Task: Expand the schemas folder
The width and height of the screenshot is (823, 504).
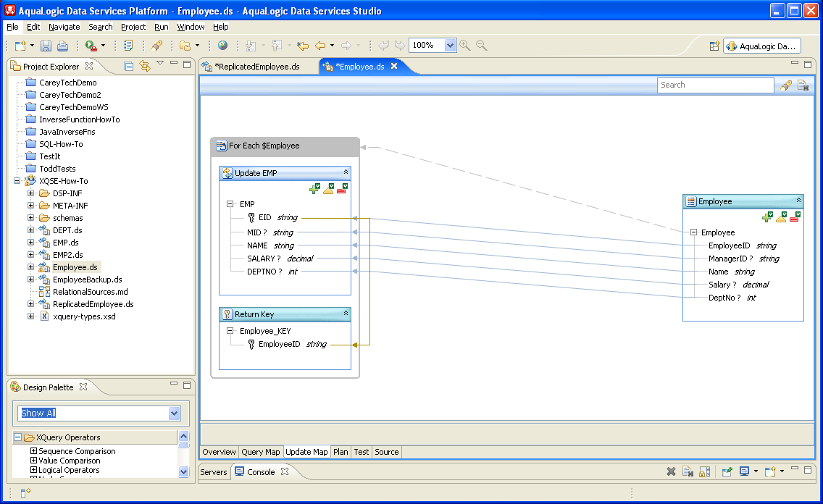Action: [x=30, y=218]
